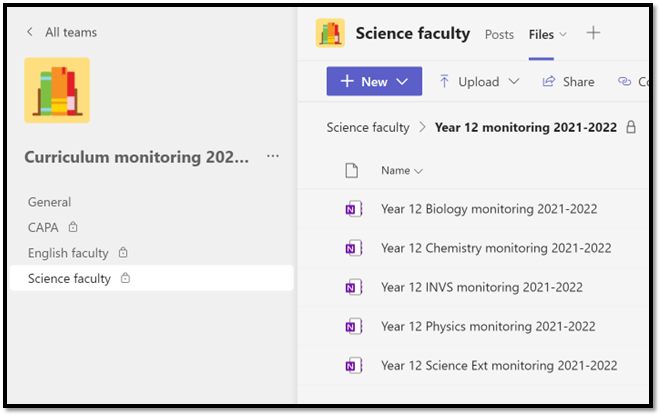Click the Curriculum monitoring team name
Screen dimensions: 662x417
pos(136,157)
